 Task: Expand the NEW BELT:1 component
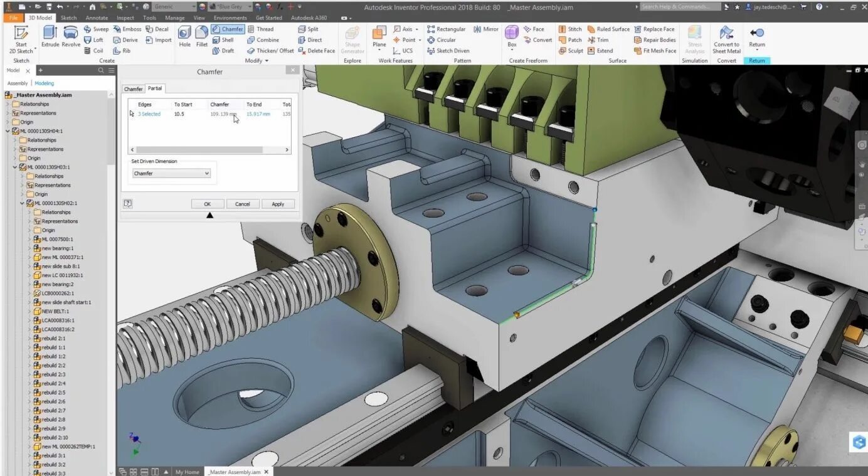[29, 311]
